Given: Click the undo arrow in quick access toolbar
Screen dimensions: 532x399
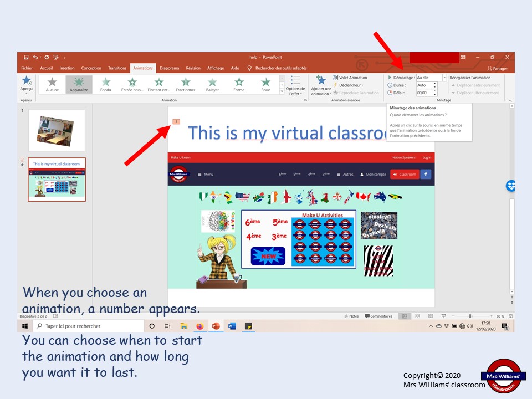Looking at the screenshot, I should [x=35, y=57].
